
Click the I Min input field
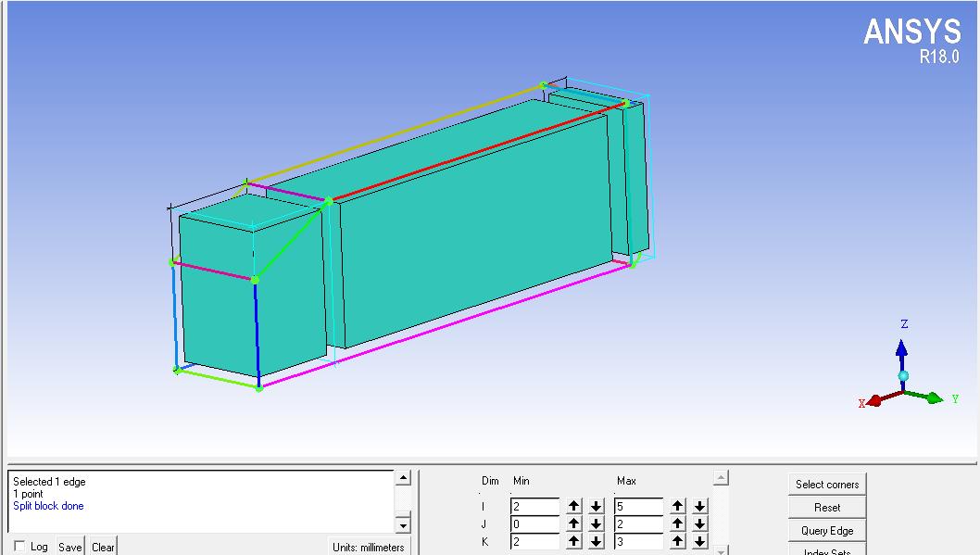[x=534, y=506]
